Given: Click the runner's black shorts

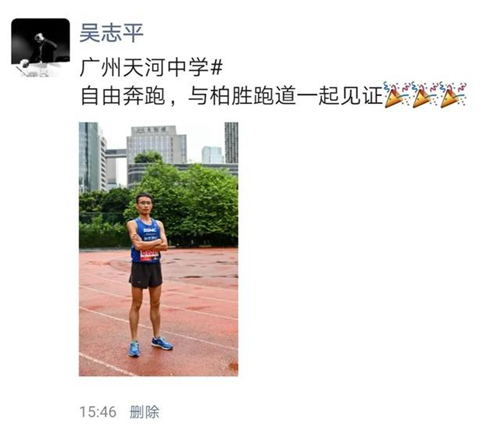Looking at the screenshot, I should click(146, 275).
